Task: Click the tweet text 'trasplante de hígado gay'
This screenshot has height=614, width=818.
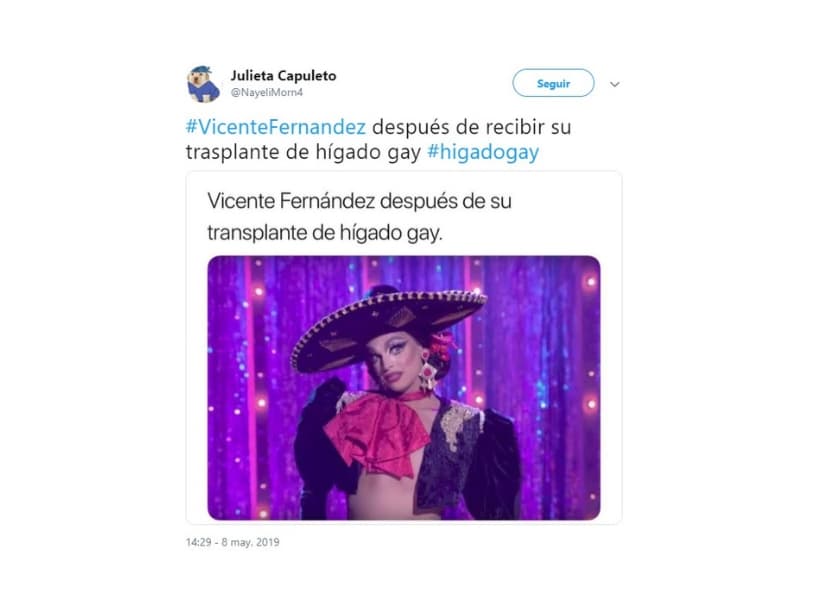Action: click(303, 152)
